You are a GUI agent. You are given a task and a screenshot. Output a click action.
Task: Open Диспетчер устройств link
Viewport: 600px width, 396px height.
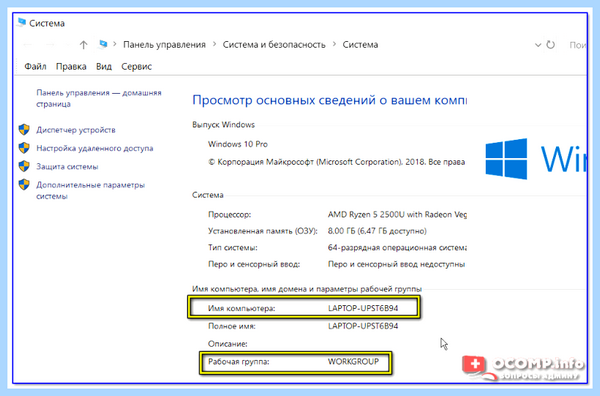pyautogui.click(x=76, y=130)
